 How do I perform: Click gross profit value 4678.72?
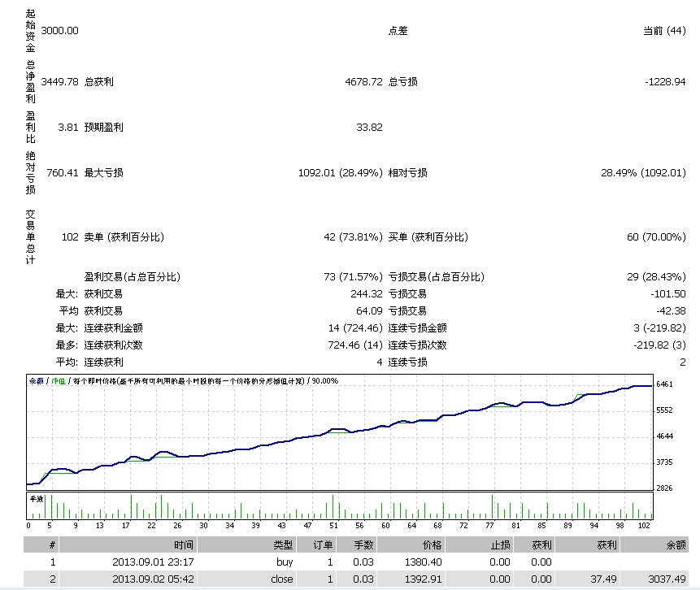click(363, 81)
